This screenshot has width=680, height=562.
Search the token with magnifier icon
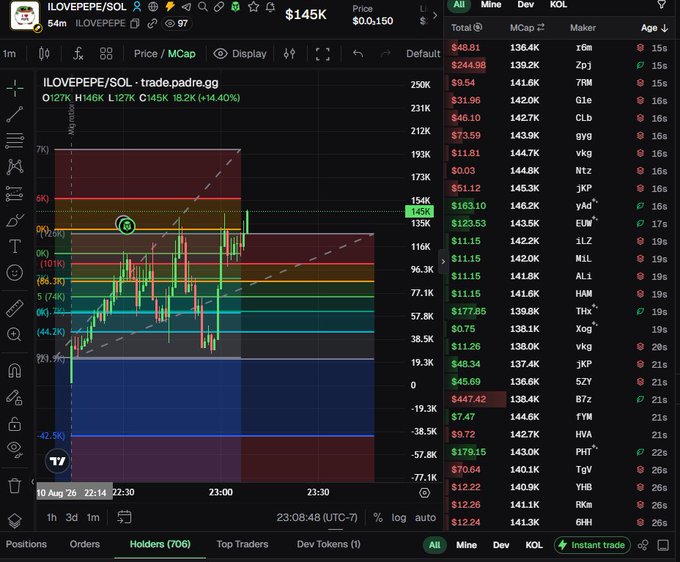[202, 7]
